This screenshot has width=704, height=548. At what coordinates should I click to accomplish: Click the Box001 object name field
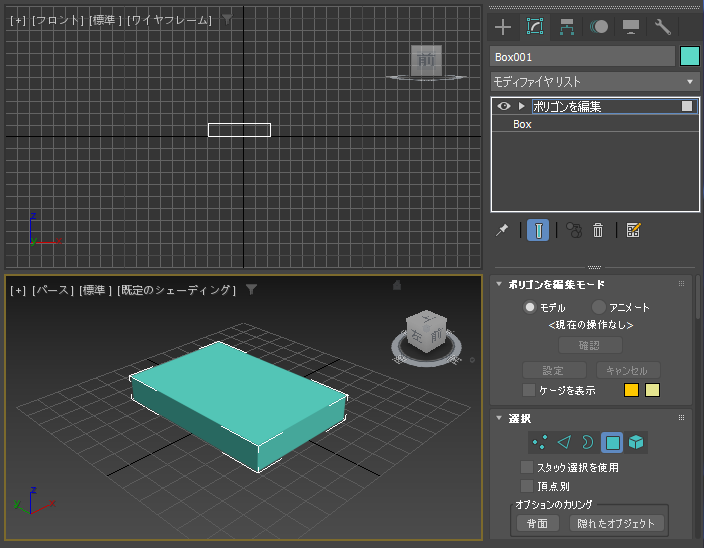click(x=582, y=57)
